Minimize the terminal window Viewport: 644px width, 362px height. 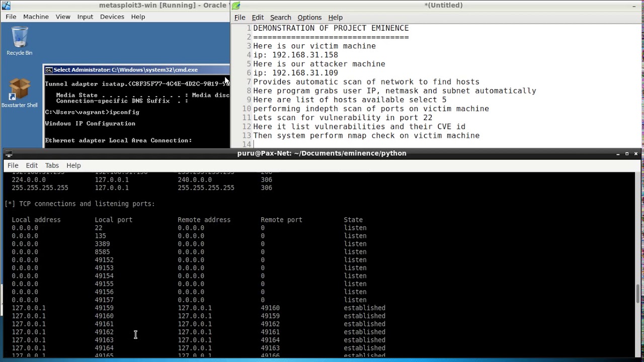click(618, 154)
